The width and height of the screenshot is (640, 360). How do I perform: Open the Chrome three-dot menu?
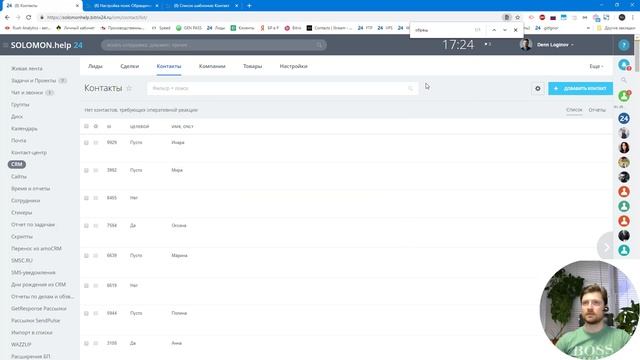click(x=633, y=18)
